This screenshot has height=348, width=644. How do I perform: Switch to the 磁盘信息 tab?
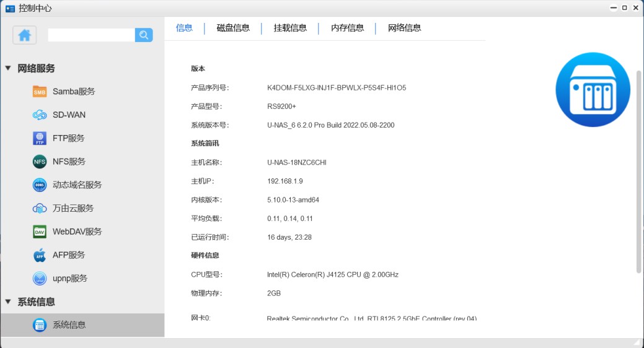[x=233, y=28]
